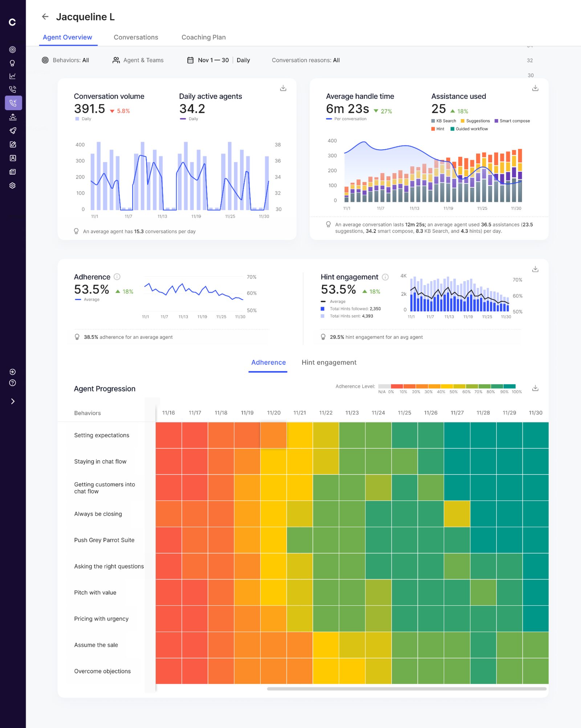Toggle the Suggestions legend series

click(x=475, y=121)
